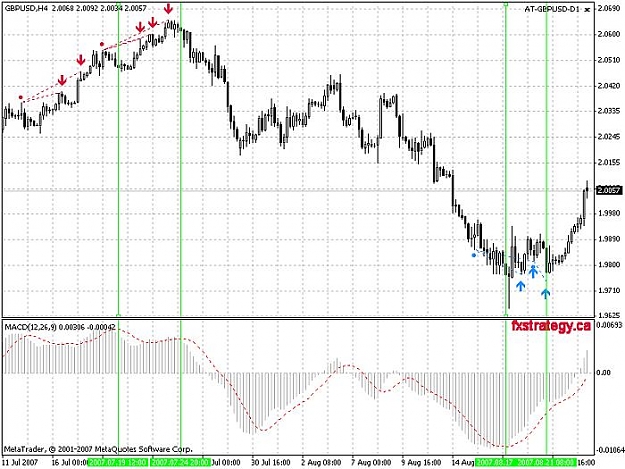Click the 1.9800 price axis label
This screenshot has width=625, height=469.
point(609,265)
